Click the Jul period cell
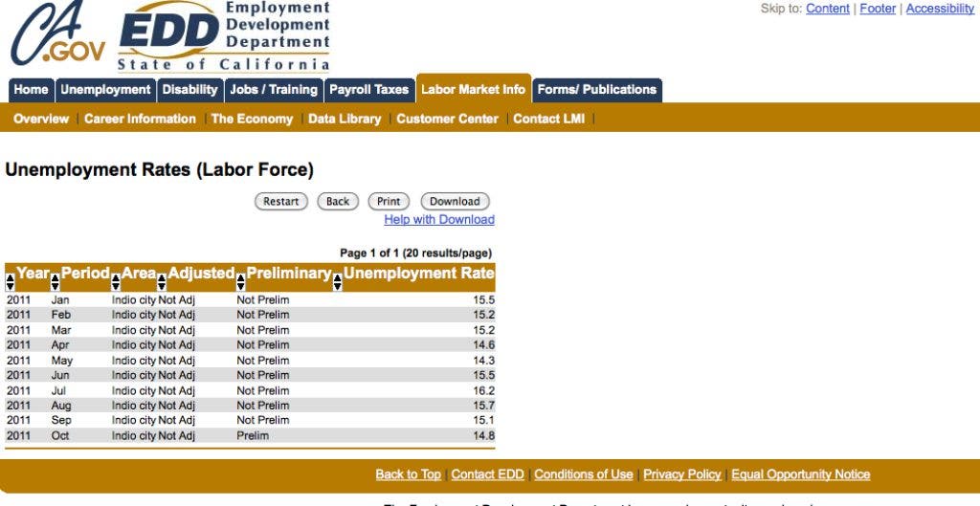980x506 pixels. [58, 390]
